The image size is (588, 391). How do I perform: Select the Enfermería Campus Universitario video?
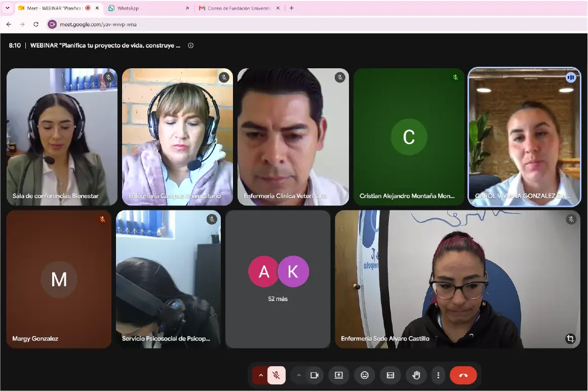(x=177, y=137)
